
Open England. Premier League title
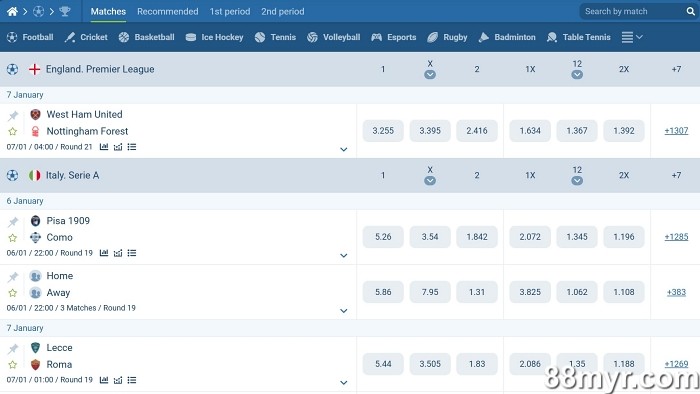click(x=100, y=69)
